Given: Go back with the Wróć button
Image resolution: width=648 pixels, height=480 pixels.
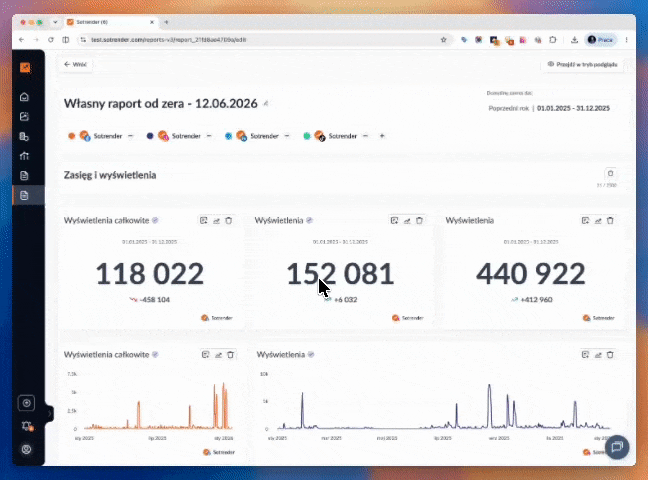Looking at the screenshot, I should click(76, 64).
